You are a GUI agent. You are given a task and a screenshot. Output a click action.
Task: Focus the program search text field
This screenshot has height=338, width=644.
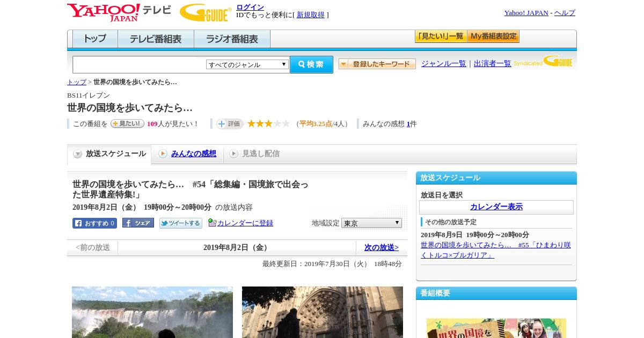tap(139, 64)
